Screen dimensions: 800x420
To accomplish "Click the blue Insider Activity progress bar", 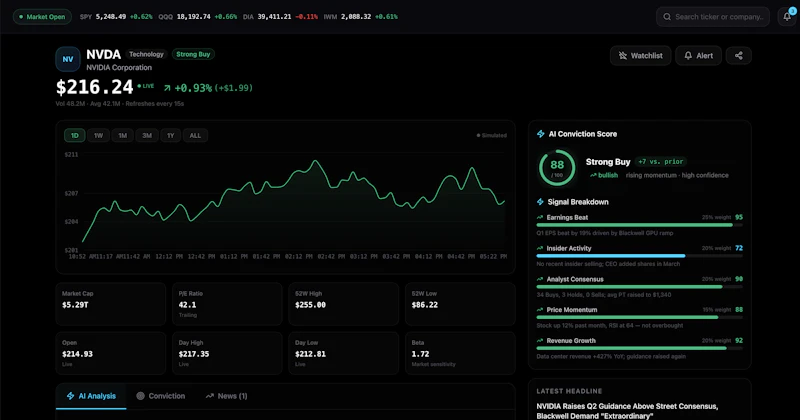I will click(x=639, y=256).
